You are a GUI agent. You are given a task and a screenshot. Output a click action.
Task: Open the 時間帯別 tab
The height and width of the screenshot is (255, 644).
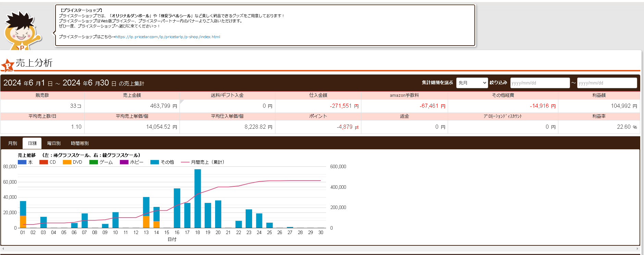click(79, 143)
